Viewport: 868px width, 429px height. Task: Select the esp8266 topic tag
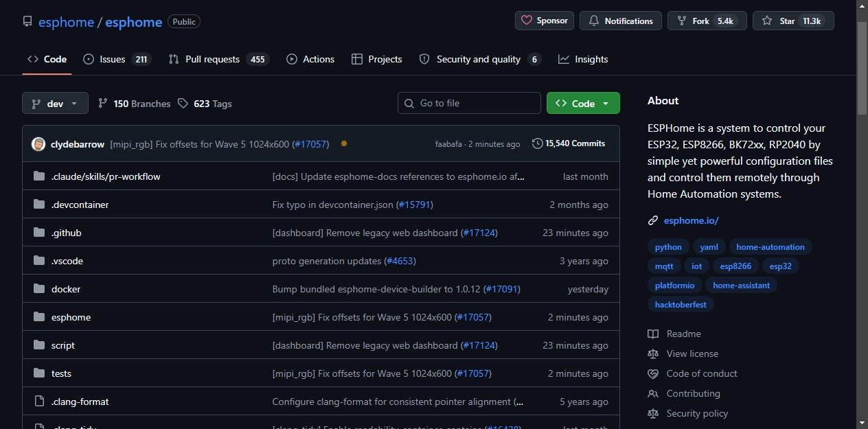pos(735,266)
